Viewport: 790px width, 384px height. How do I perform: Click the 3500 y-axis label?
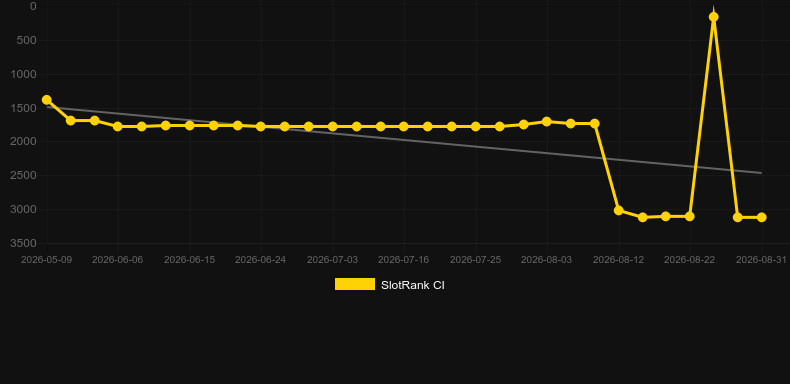click(x=24, y=243)
